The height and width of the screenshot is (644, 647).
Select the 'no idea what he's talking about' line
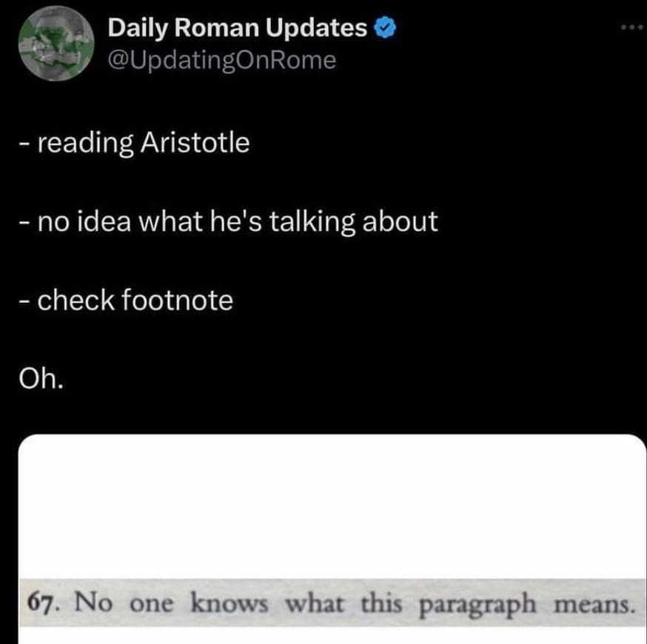point(228,221)
